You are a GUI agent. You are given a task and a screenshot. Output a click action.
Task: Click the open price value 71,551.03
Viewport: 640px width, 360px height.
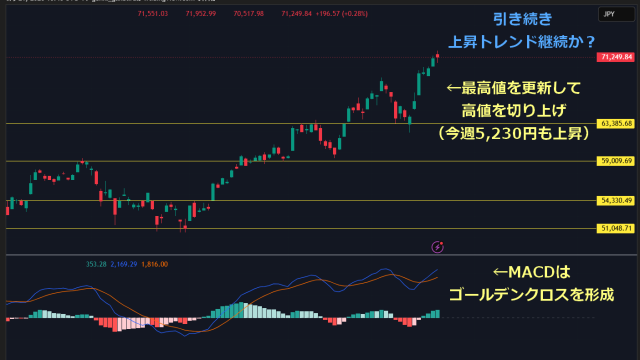pos(153,14)
